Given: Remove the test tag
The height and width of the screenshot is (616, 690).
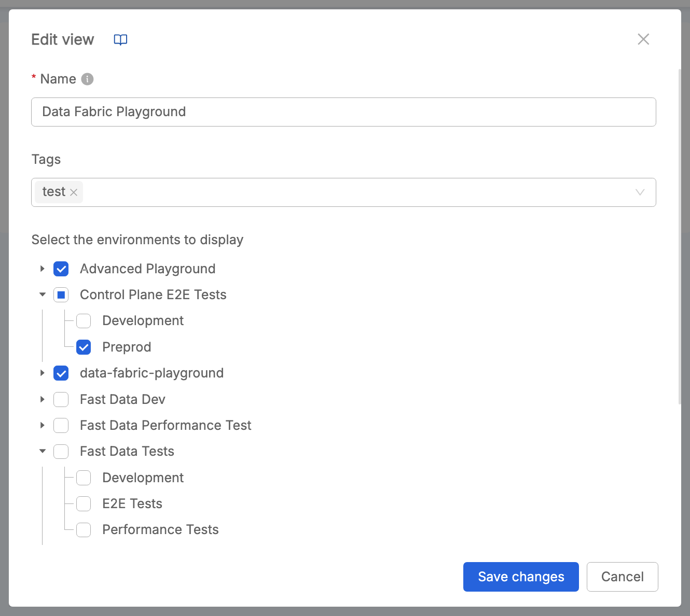Looking at the screenshot, I should (x=74, y=192).
